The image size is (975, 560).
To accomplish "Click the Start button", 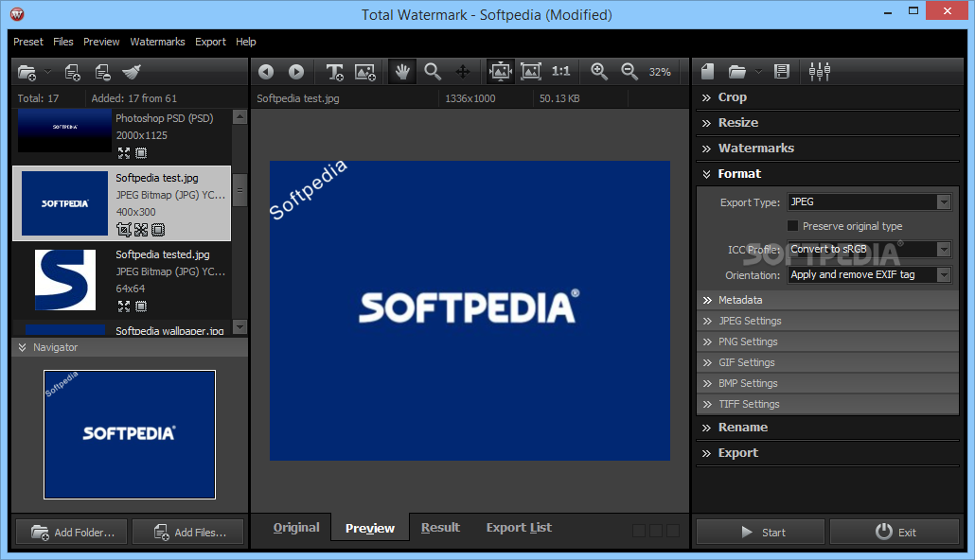I will (760, 533).
